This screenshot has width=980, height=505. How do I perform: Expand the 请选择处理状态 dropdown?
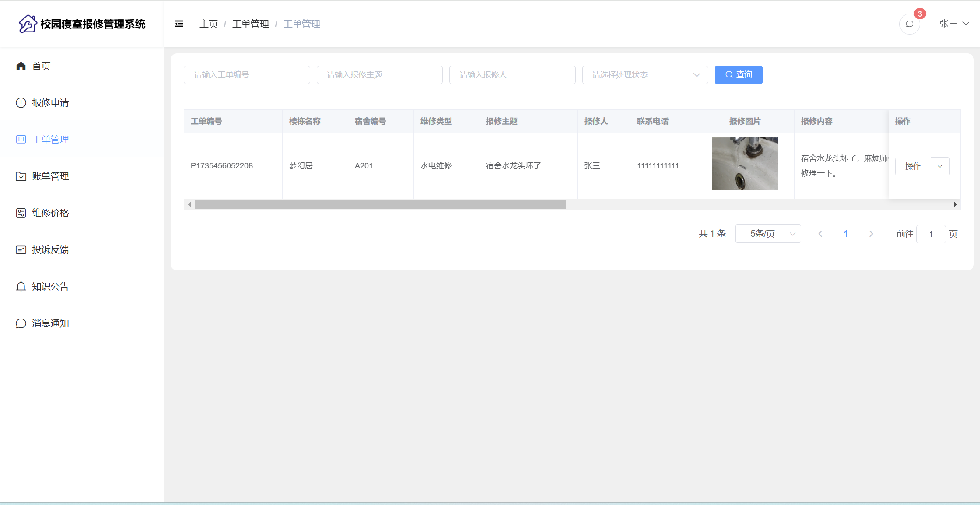645,75
